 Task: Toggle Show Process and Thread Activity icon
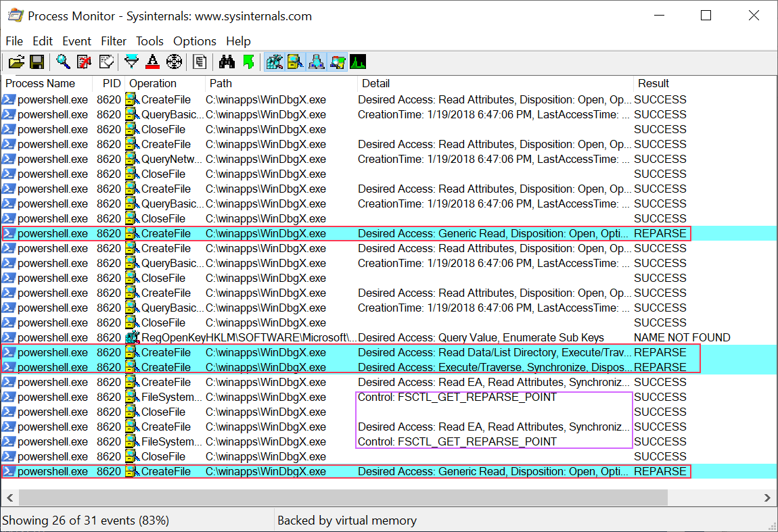coord(338,62)
